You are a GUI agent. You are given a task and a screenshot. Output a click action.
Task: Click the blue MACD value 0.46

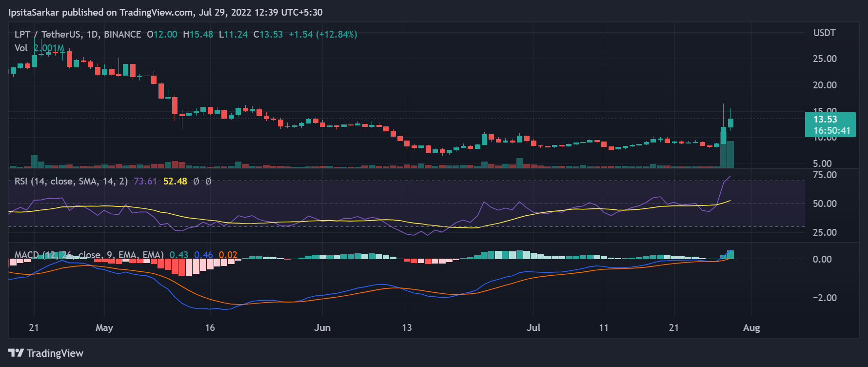(x=203, y=255)
